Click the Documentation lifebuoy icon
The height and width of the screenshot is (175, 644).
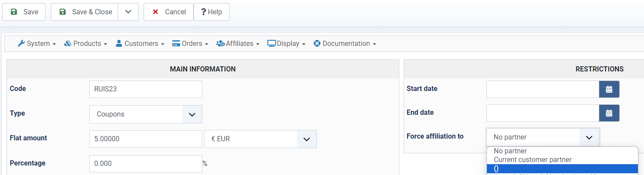[317, 44]
